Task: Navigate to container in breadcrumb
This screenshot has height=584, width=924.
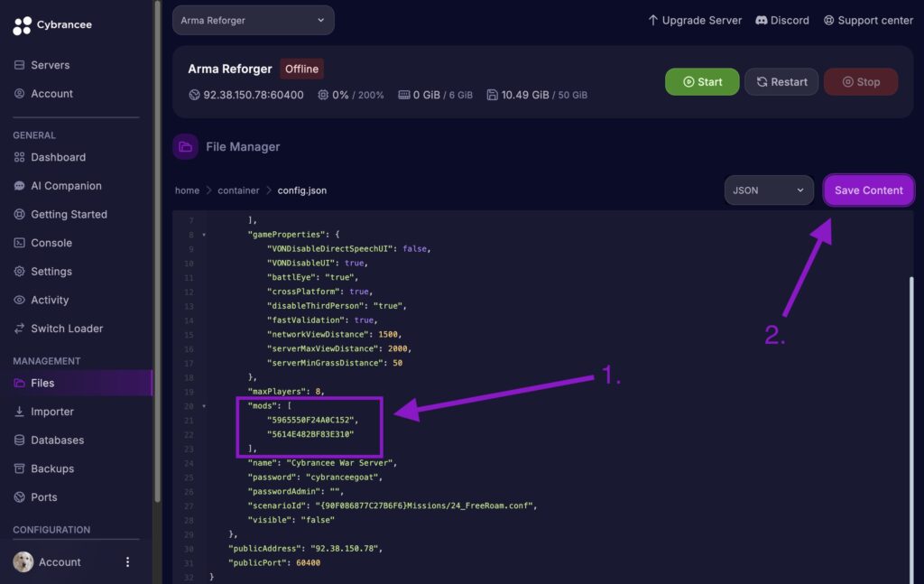Action: click(x=238, y=190)
